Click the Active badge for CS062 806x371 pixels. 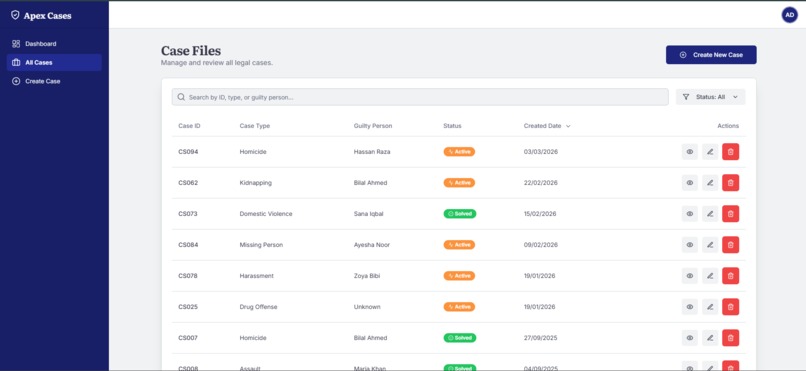click(x=459, y=182)
